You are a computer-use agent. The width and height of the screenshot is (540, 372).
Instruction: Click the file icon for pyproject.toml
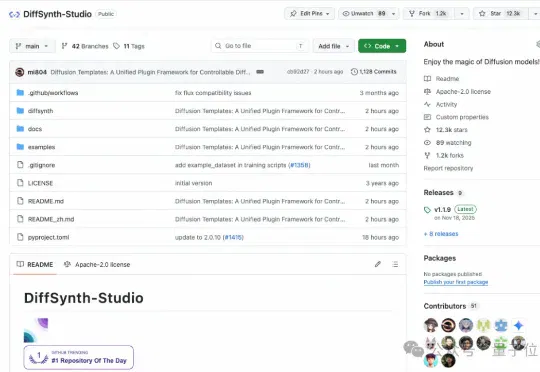tap(20, 237)
